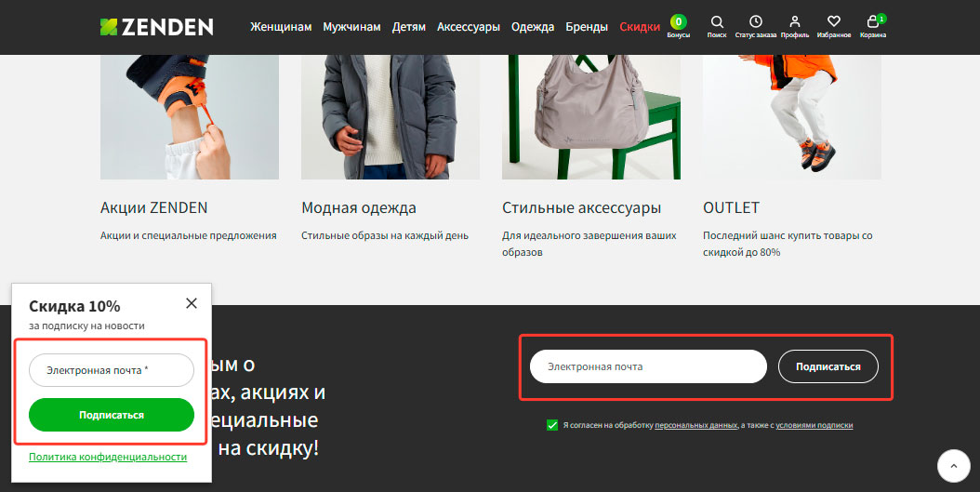Open the Профиль profile icon
Viewport: 980px width, 492px height.
(x=794, y=27)
